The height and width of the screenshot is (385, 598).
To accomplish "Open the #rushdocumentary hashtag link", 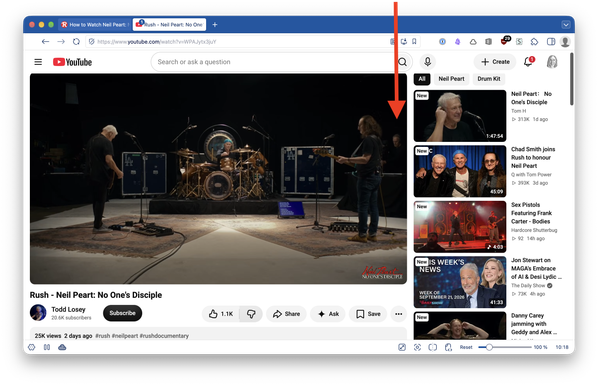I will (x=164, y=336).
